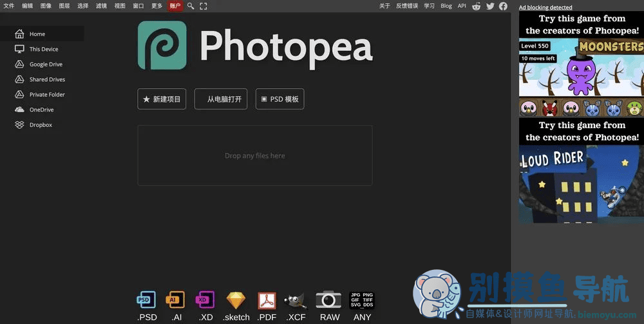The image size is (644, 324).
Task: Select Home in the sidebar
Action: pos(42,33)
